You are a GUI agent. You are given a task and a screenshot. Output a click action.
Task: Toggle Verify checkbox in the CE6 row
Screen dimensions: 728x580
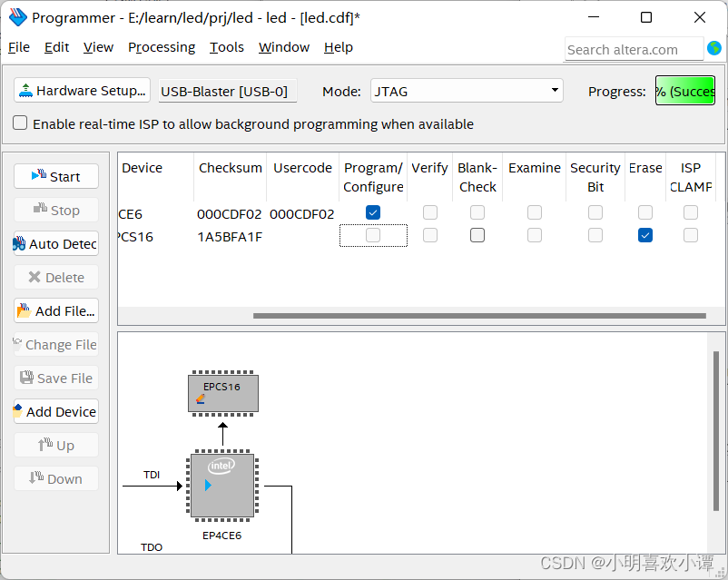430,212
